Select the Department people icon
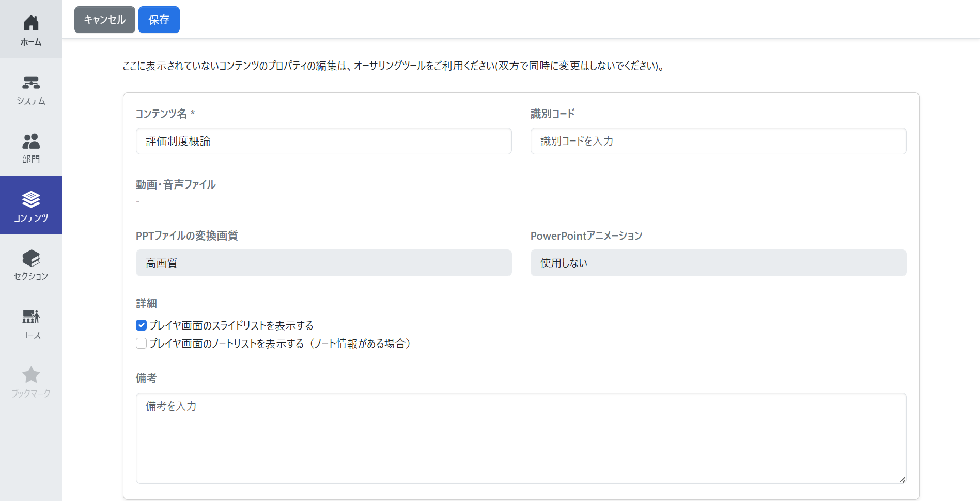Image resolution: width=980 pixels, height=501 pixels. click(31, 141)
